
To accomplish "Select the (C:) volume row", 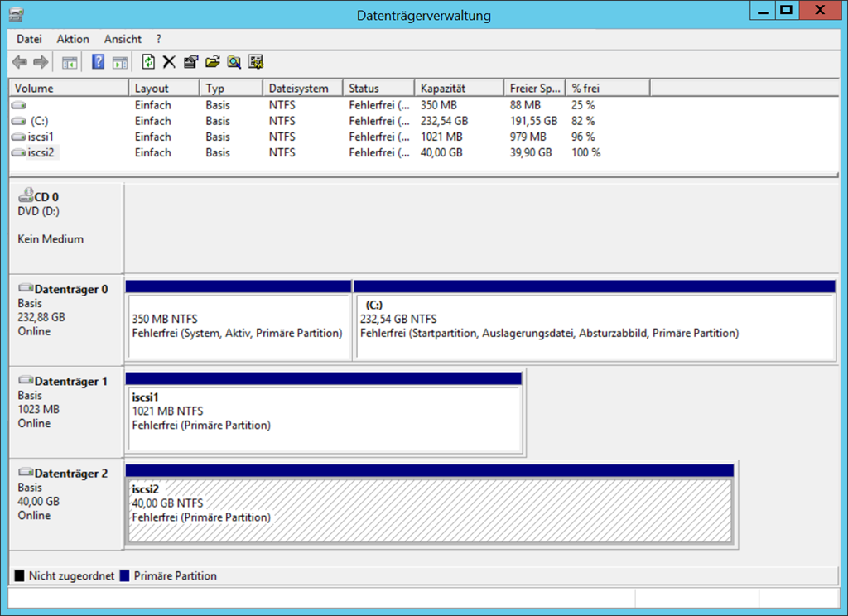I will [423, 121].
